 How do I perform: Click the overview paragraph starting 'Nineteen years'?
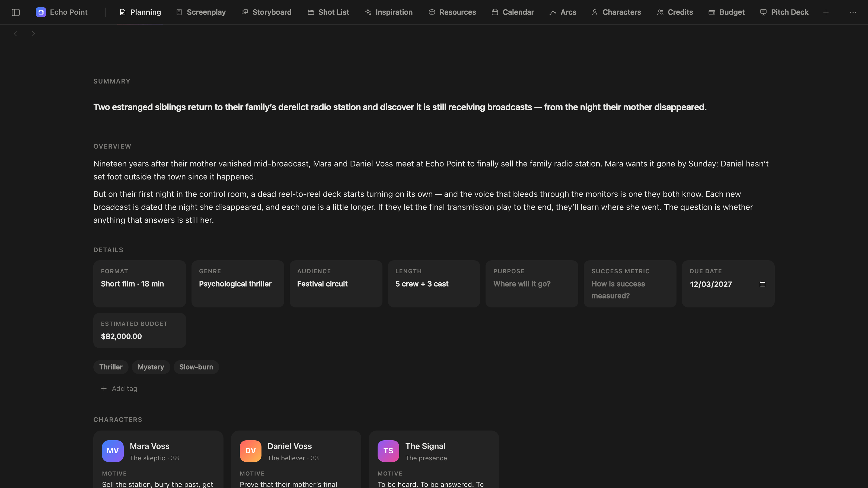tap(431, 170)
